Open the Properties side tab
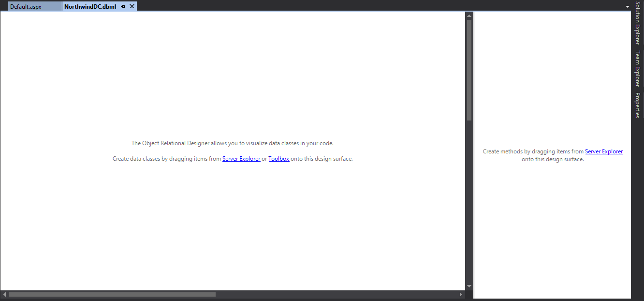This screenshot has height=301, width=644. [x=637, y=105]
